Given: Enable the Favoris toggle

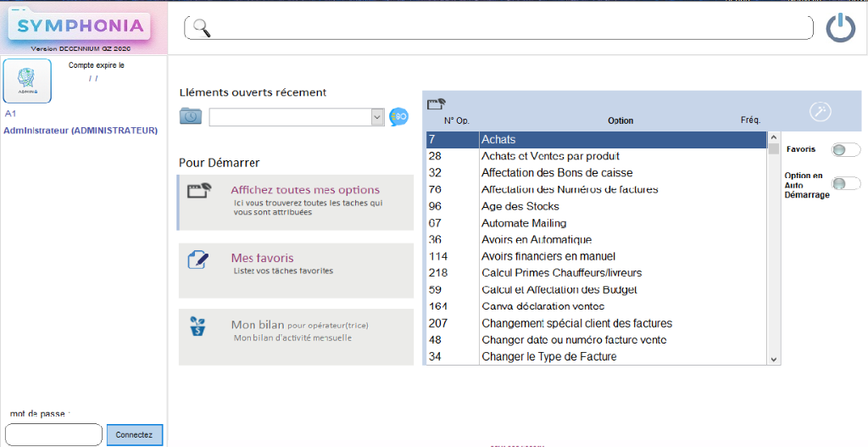Looking at the screenshot, I should (845, 150).
